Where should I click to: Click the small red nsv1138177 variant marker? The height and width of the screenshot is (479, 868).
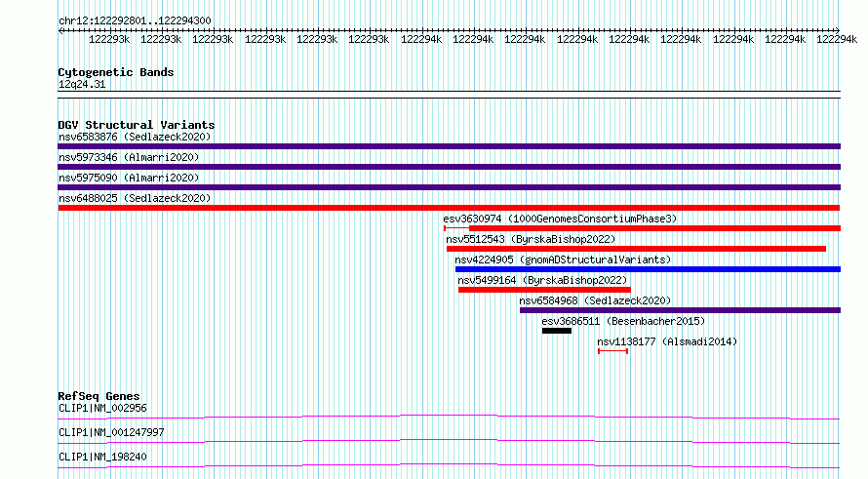pyautogui.click(x=612, y=351)
